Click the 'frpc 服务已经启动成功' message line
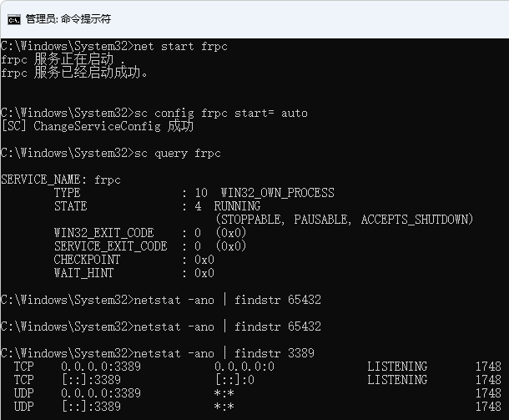509x420 pixels. [x=74, y=73]
